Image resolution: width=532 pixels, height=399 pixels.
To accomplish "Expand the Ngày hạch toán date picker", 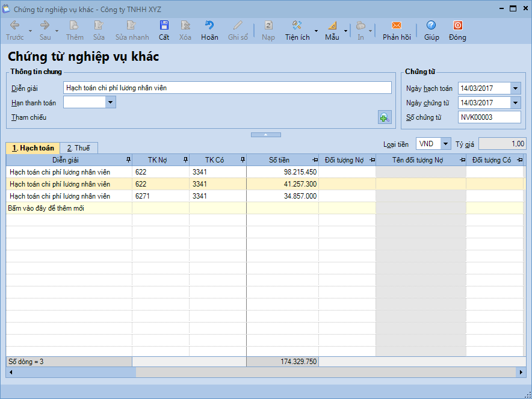I will point(515,88).
